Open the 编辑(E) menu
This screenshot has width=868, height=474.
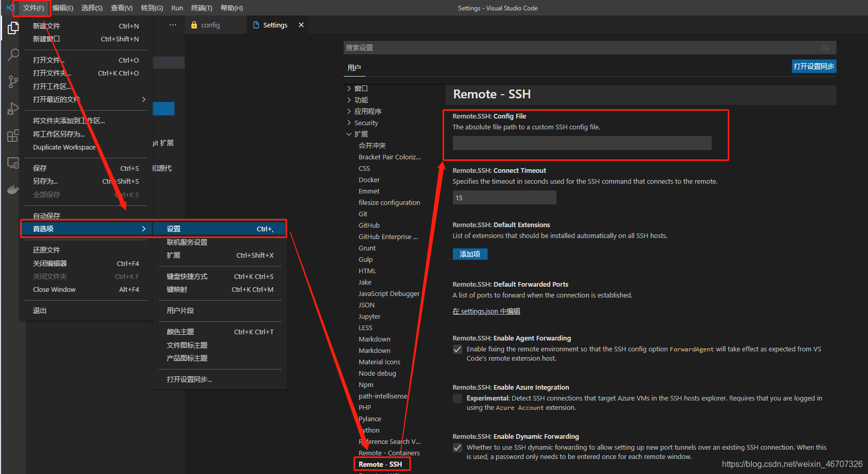[63, 8]
